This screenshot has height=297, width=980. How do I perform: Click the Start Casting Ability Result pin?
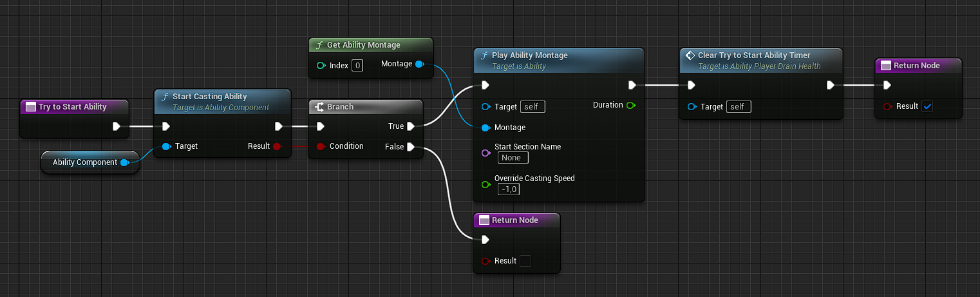coord(277,146)
